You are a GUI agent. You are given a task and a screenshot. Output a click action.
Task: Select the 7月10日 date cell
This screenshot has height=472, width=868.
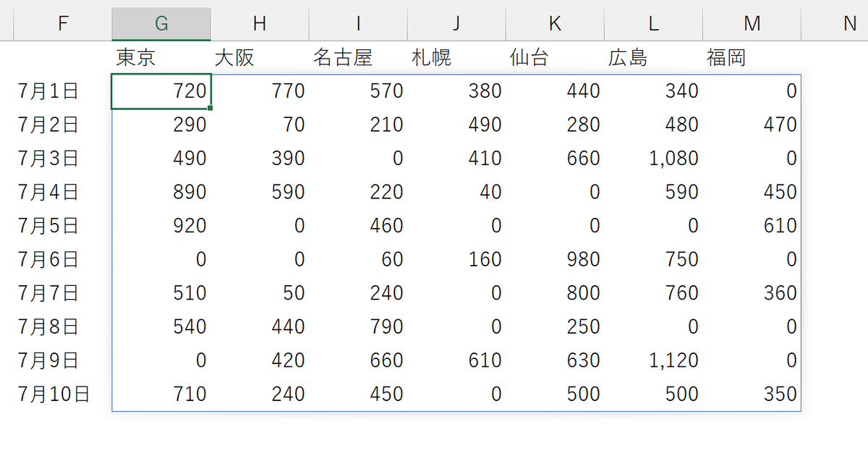tap(63, 394)
